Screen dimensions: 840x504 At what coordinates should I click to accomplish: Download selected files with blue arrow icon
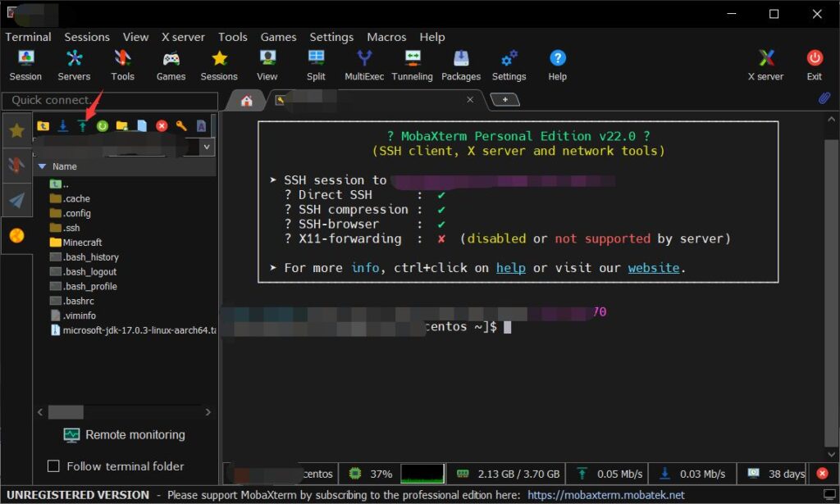point(62,125)
